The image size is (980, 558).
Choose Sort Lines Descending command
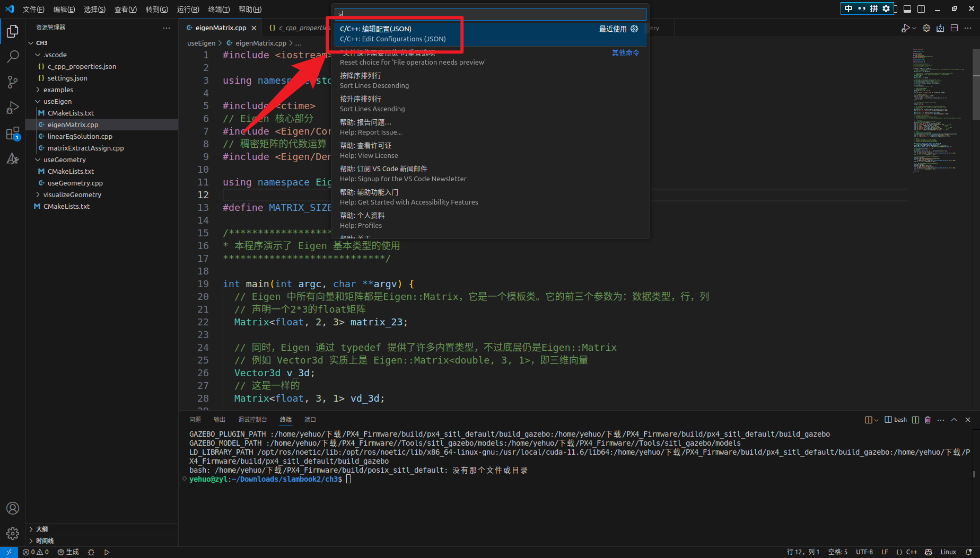491,81
